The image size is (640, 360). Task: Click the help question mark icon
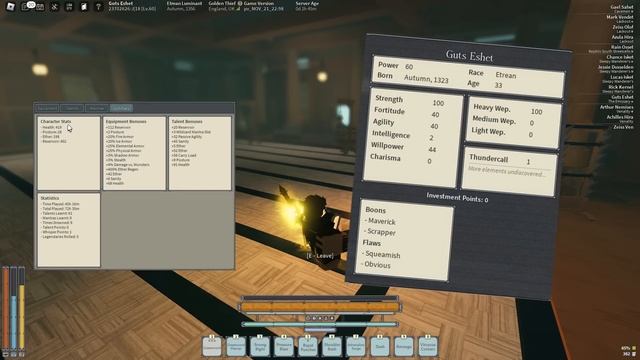pyautogui.click(x=98, y=7)
